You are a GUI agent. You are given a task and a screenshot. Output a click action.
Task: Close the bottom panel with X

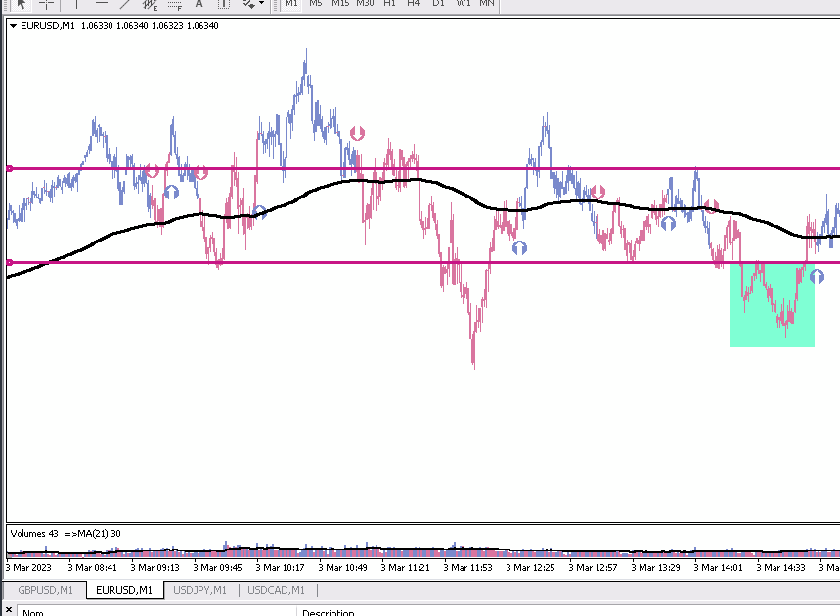click(x=9, y=611)
